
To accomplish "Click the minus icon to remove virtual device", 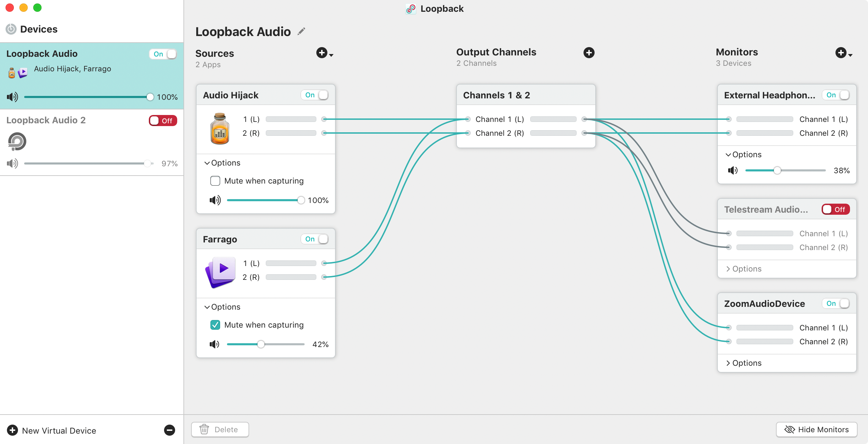I will (x=170, y=430).
